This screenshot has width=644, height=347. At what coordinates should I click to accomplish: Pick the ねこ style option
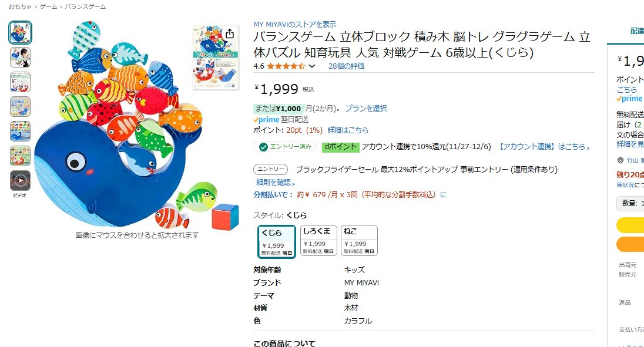(x=359, y=240)
